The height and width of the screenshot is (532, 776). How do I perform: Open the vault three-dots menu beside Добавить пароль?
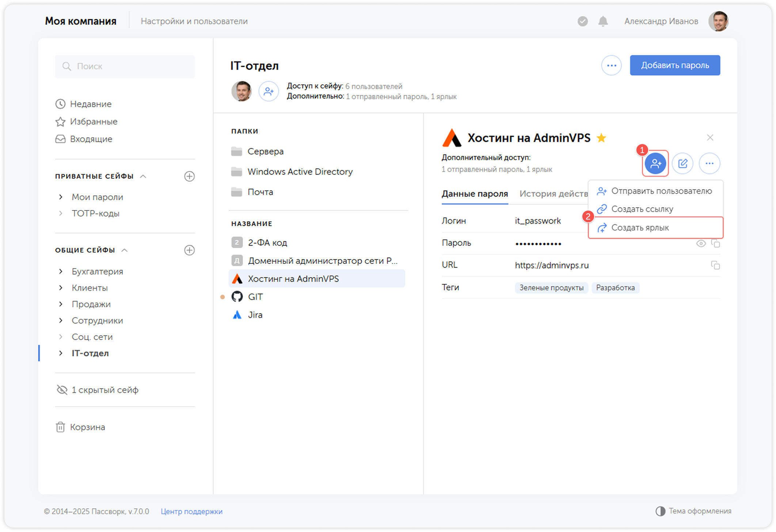[611, 65]
